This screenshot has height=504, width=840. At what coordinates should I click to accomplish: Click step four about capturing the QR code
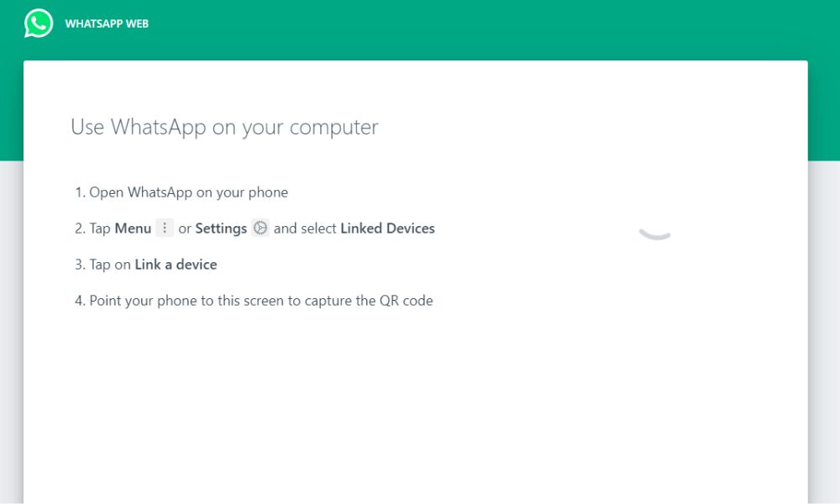[252, 300]
